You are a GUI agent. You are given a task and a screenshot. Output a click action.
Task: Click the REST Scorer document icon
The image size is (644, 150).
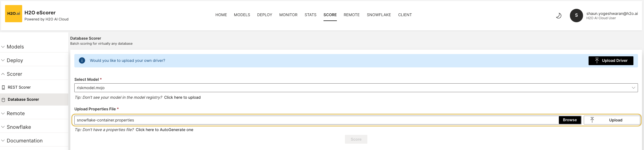(x=3, y=87)
